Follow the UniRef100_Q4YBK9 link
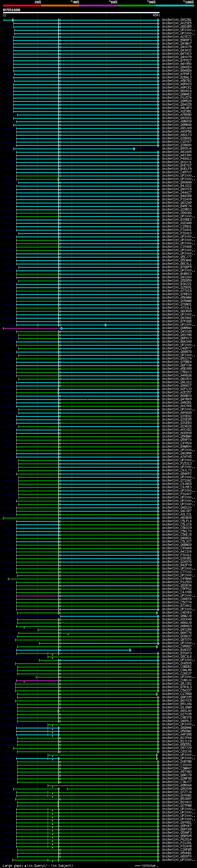 [176, 399]
